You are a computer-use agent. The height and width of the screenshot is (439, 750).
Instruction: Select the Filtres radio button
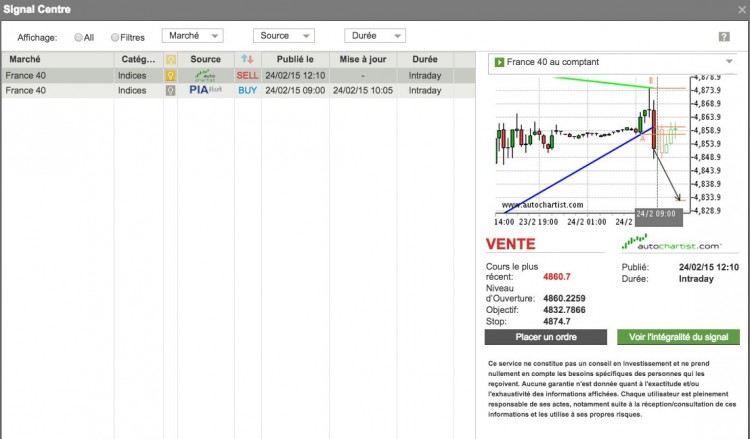point(115,37)
